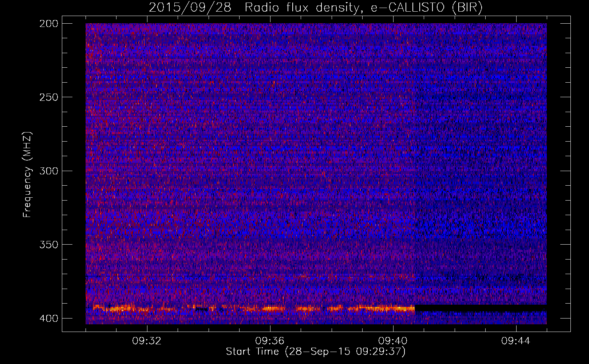Click the 09:44 time tick label

[516, 341]
